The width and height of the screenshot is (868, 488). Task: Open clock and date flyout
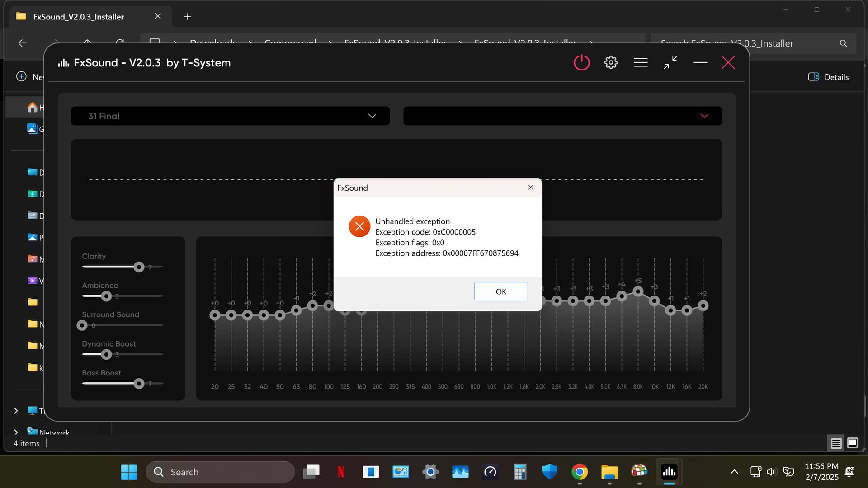821,472
